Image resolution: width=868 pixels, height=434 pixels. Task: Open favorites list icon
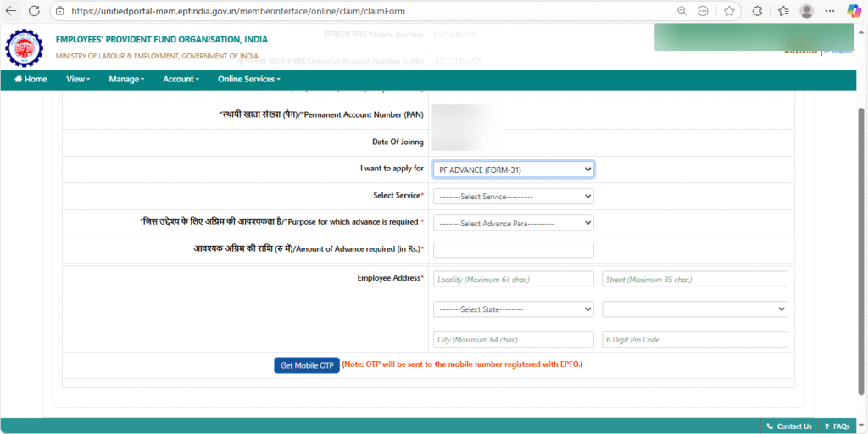pos(782,10)
